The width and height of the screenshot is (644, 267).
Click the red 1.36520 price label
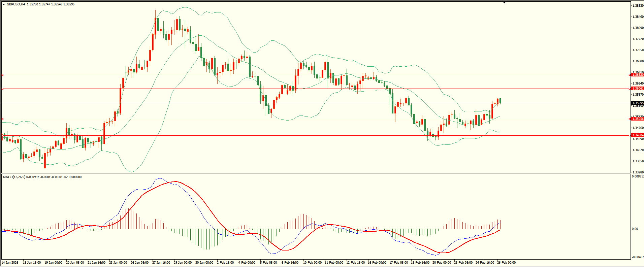click(638, 75)
